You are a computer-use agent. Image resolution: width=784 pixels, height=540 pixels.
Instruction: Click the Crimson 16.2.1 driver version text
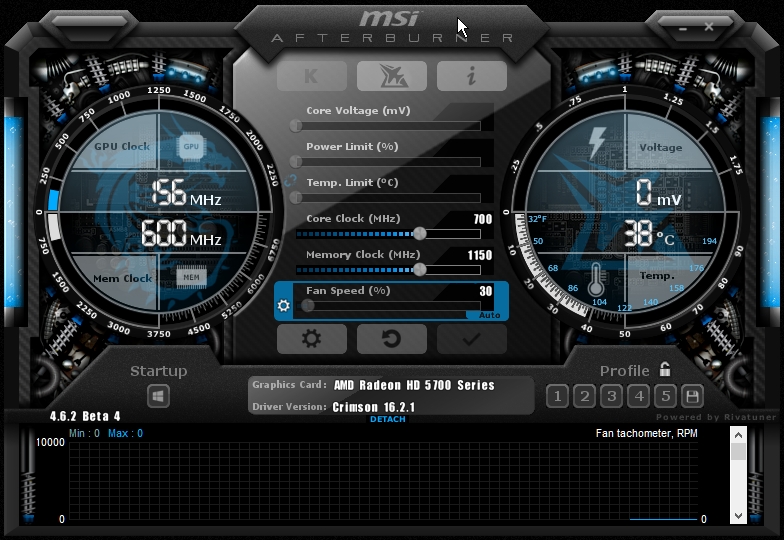coord(374,407)
